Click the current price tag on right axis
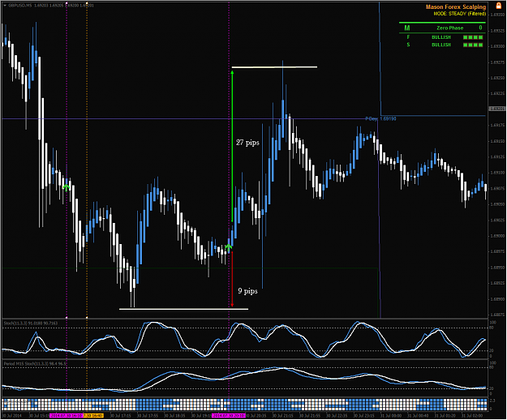The width and height of the screenshot is (507, 420). pos(496,109)
